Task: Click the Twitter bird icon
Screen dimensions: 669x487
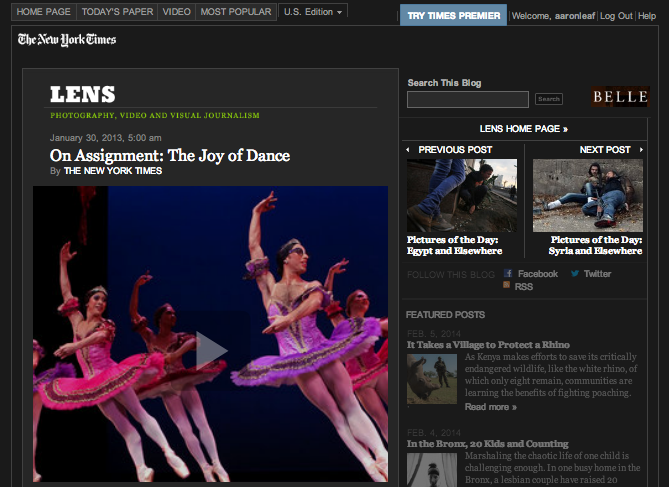Action: point(575,273)
